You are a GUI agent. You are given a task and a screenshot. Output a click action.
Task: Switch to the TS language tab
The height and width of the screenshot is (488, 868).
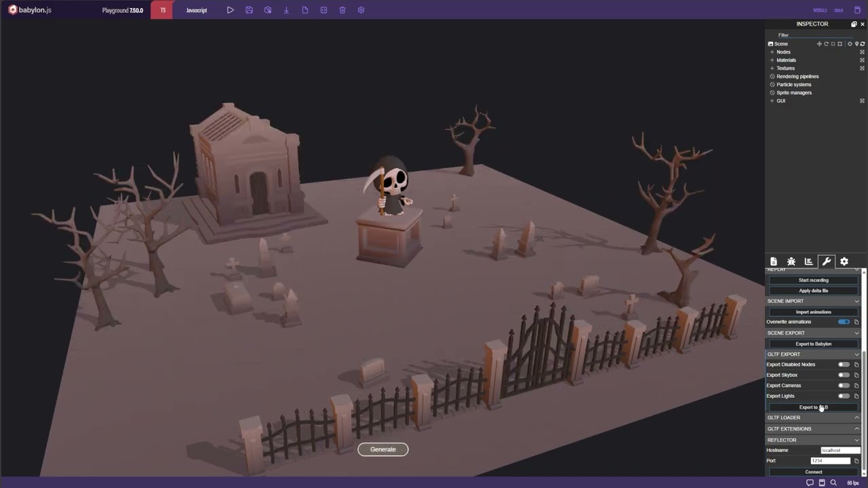pyautogui.click(x=163, y=10)
